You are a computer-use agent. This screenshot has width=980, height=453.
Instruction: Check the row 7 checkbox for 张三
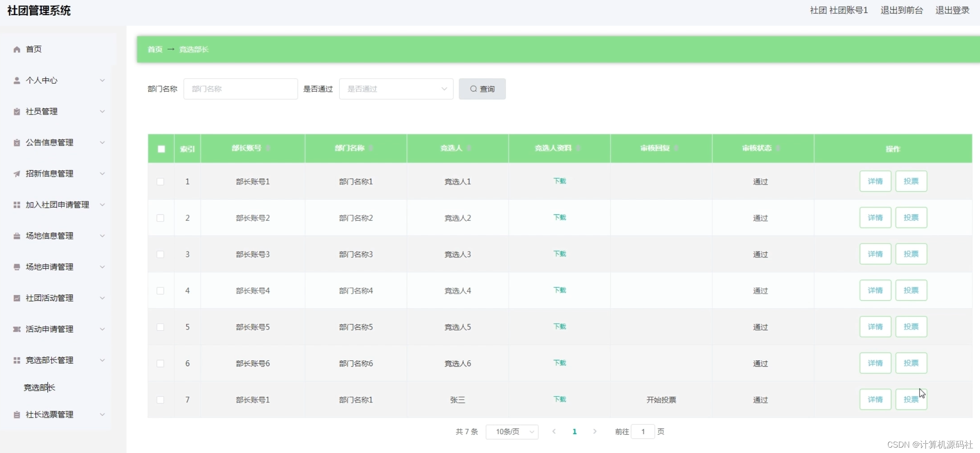pyautogui.click(x=160, y=400)
